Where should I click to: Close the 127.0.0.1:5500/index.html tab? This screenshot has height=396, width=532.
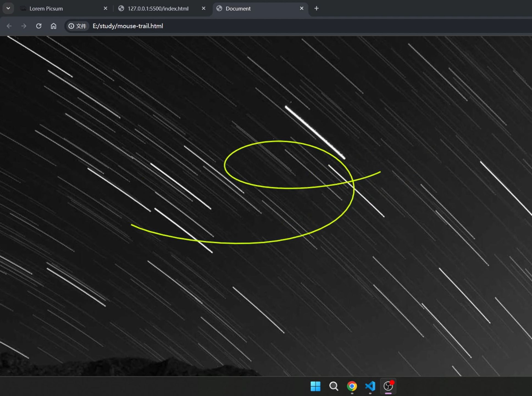coord(204,9)
